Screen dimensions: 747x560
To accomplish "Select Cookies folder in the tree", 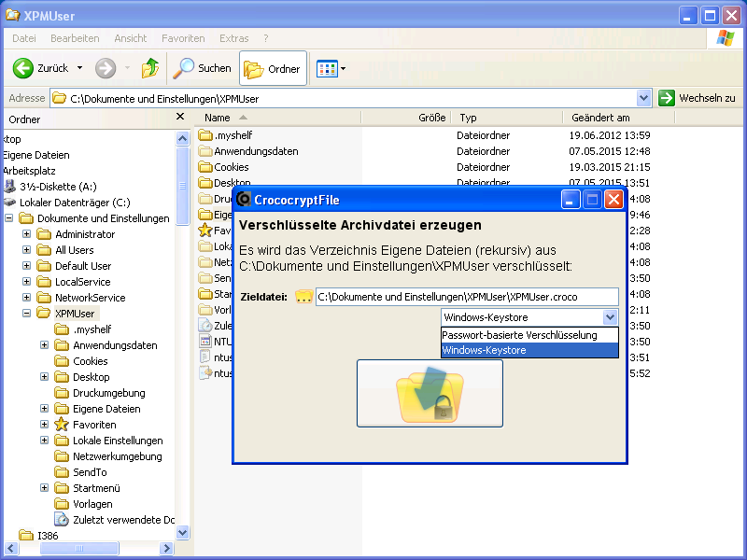I will (81, 361).
